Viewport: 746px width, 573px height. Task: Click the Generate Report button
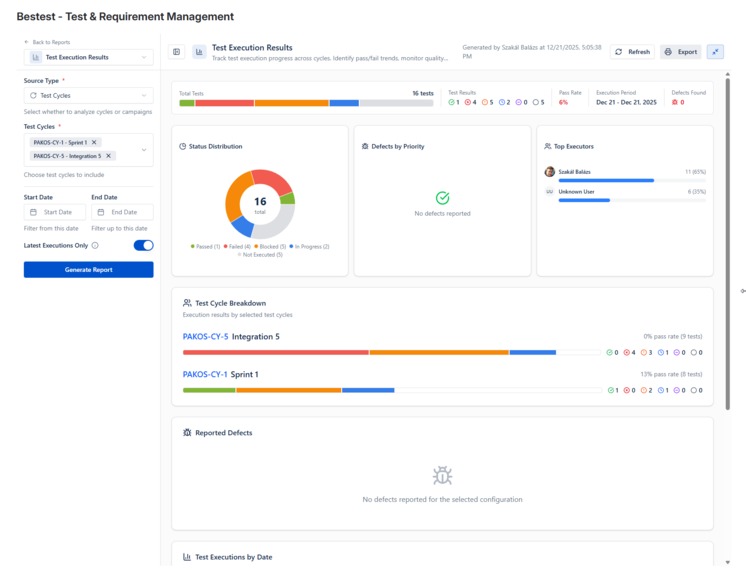coord(88,269)
